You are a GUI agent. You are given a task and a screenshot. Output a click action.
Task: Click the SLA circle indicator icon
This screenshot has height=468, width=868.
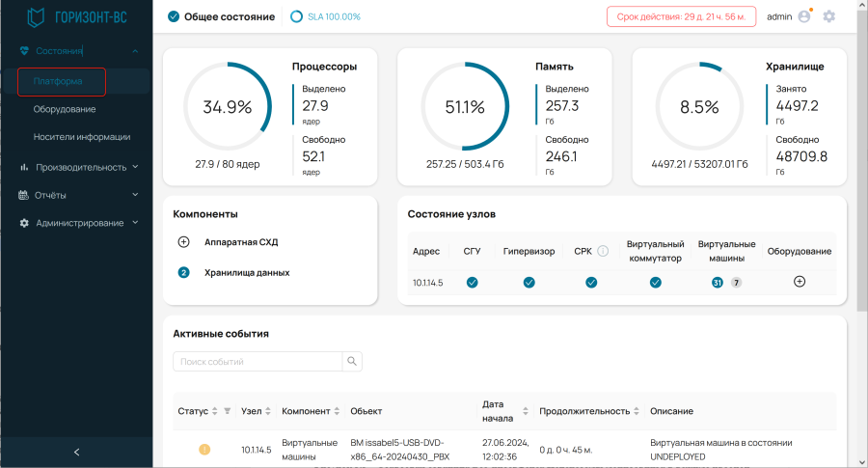[x=296, y=16]
